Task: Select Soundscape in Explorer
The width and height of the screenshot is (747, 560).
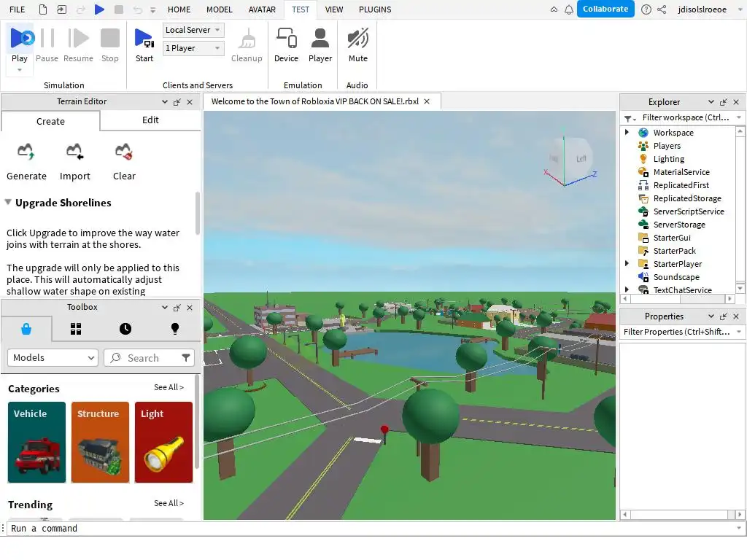Action: [676, 276]
